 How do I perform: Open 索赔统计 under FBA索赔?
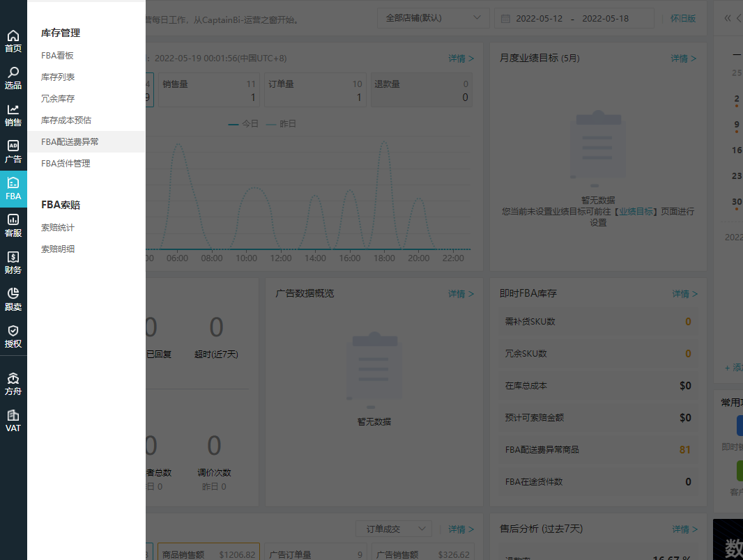point(57,227)
